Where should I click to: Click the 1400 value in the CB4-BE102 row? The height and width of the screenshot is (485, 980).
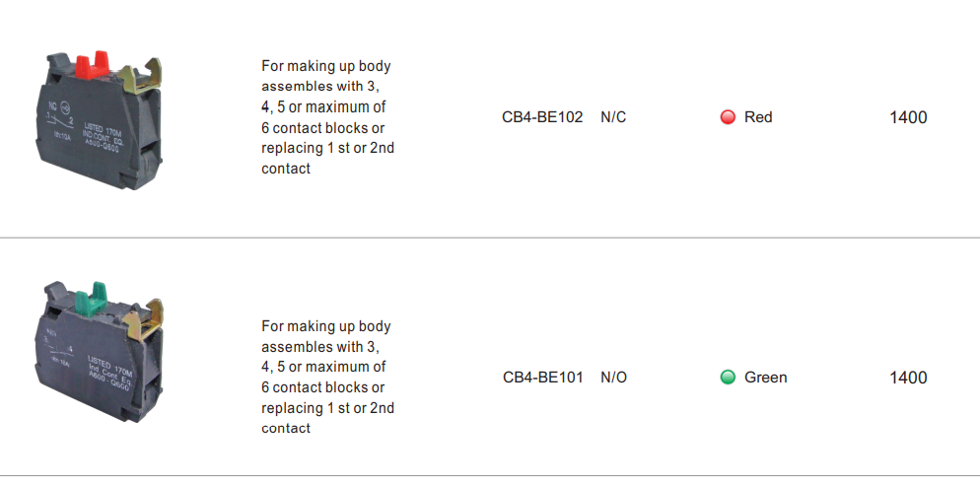[x=908, y=117]
